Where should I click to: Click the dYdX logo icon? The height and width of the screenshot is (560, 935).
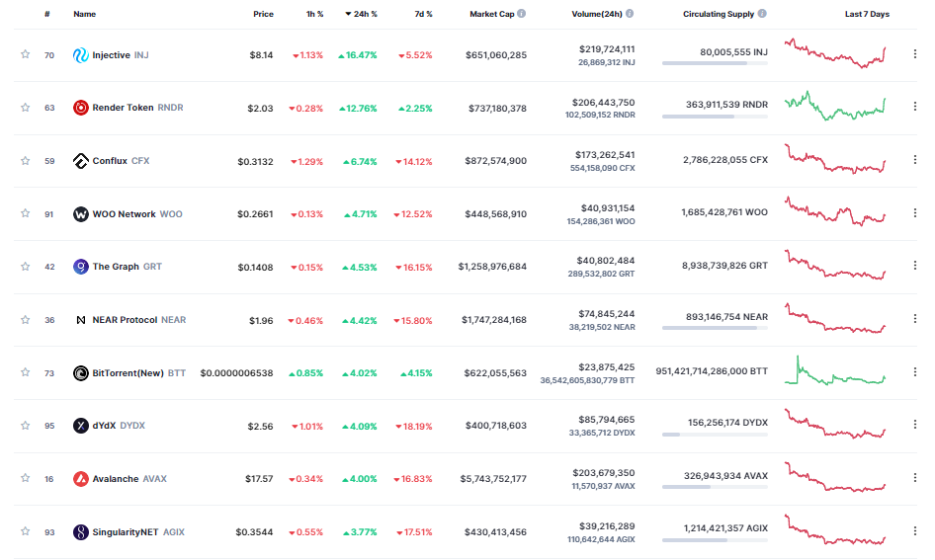click(80, 426)
